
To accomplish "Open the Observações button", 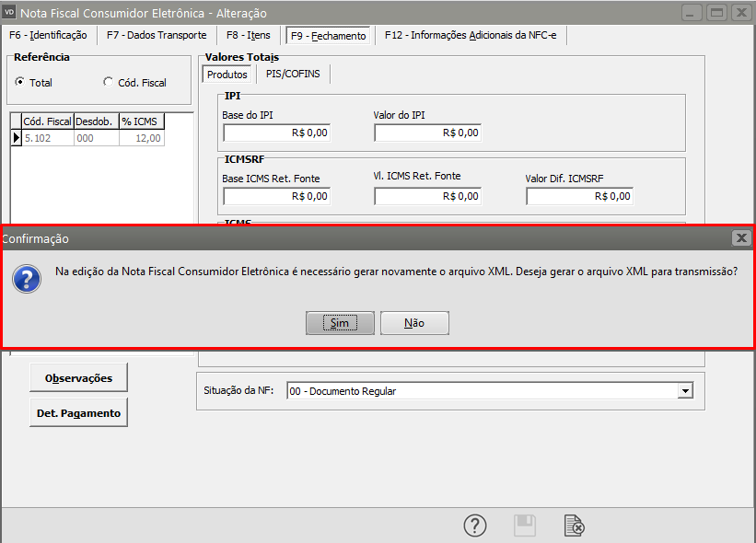I will pyautogui.click(x=78, y=377).
